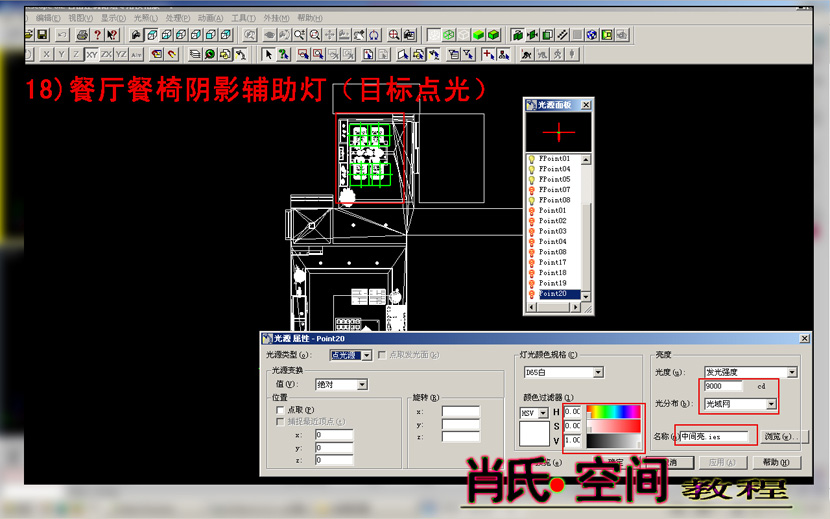
Task: Click the printer icon in toolbar
Action: (82, 35)
